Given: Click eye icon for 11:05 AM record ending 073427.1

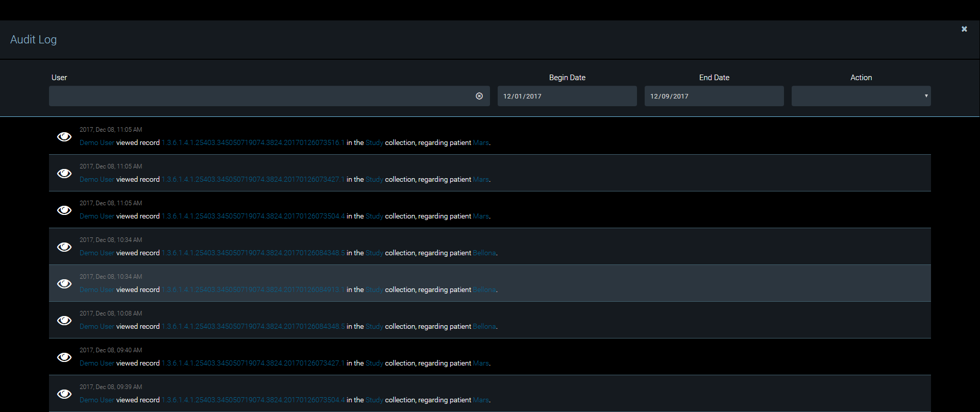Looking at the screenshot, I should pos(64,174).
